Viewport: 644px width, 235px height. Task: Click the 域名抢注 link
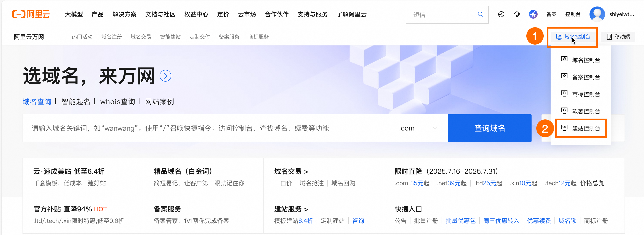[311, 183]
